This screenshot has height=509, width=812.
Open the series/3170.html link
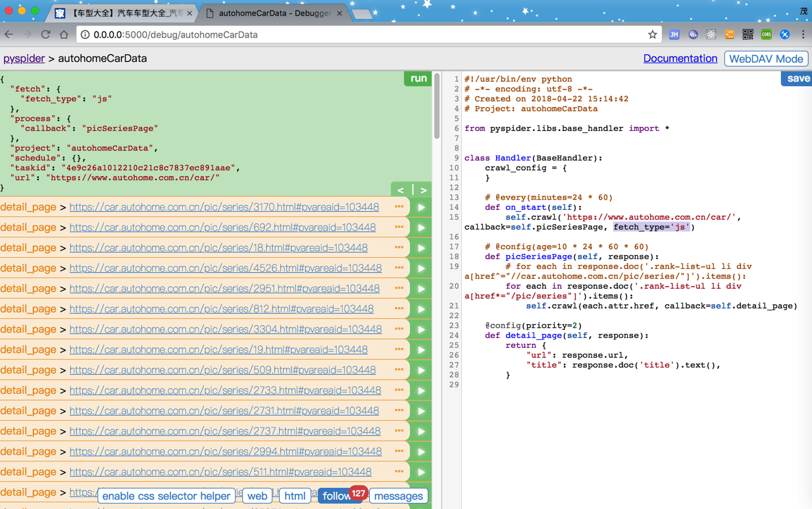(x=224, y=207)
